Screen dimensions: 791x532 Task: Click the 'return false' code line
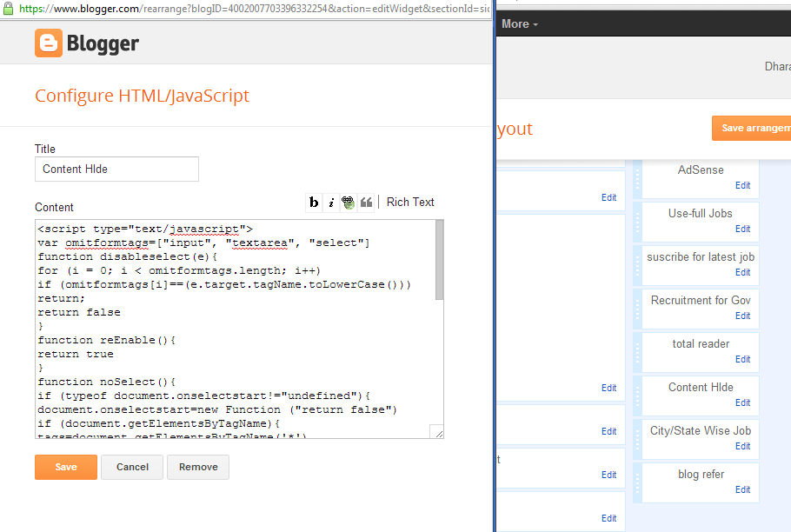(79, 312)
